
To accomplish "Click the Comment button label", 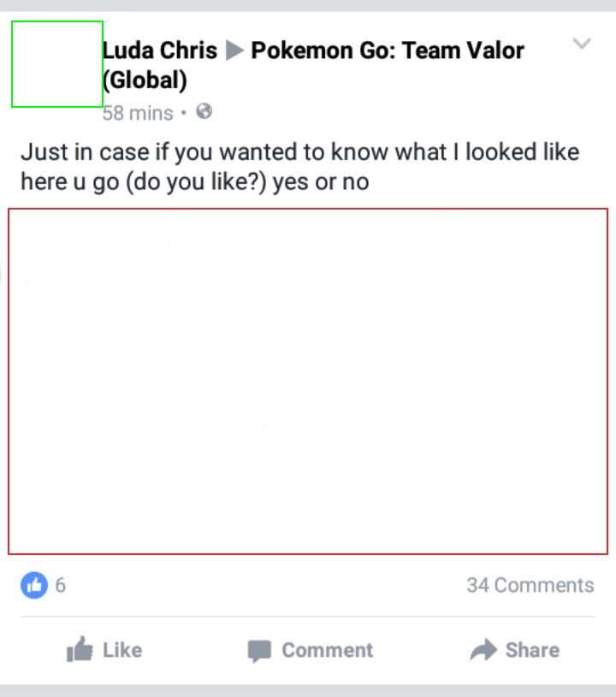I will tap(328, 650).
